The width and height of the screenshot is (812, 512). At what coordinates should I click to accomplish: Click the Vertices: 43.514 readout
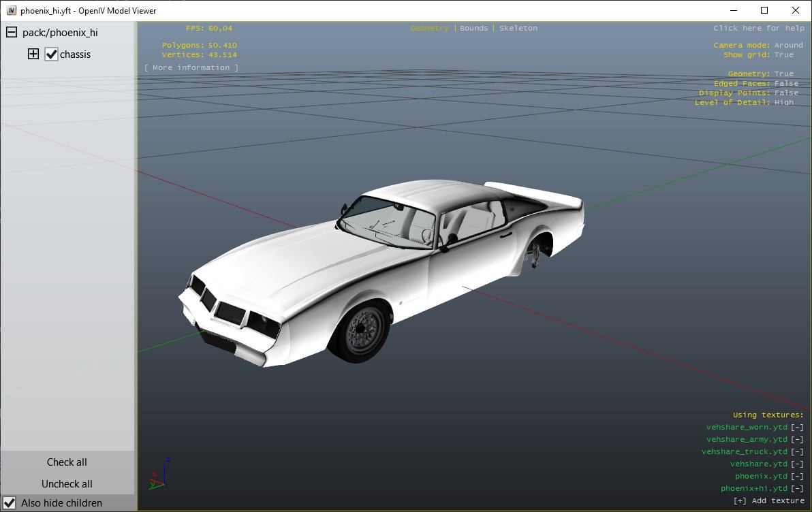pyautogui.click(x=200, y=54)
